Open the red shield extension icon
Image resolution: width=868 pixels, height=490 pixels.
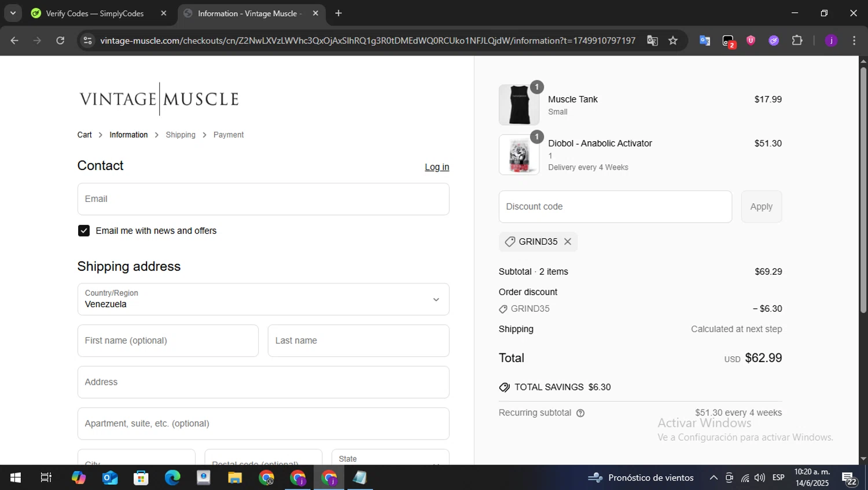(x=751, y=40)
